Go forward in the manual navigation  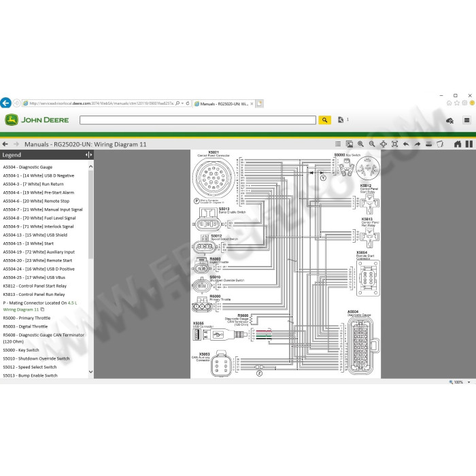point(16,144)
